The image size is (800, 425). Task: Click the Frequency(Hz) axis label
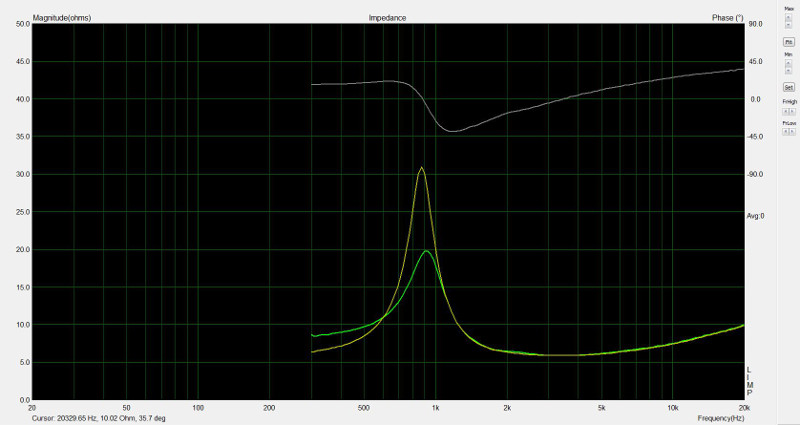(721, 418)
